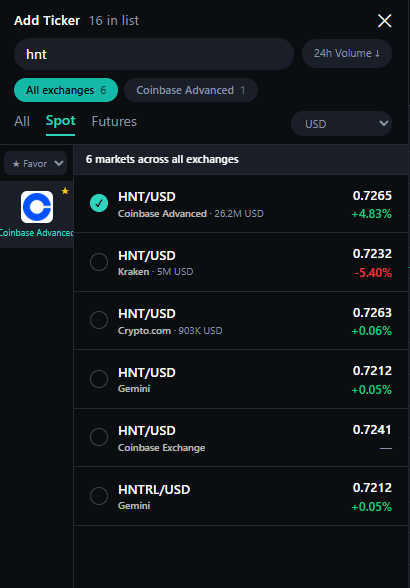This screenshot has height=588, width=410.
Task: Click the gold favorite star on Coinbase Advanced
Action: coord(65,191)
